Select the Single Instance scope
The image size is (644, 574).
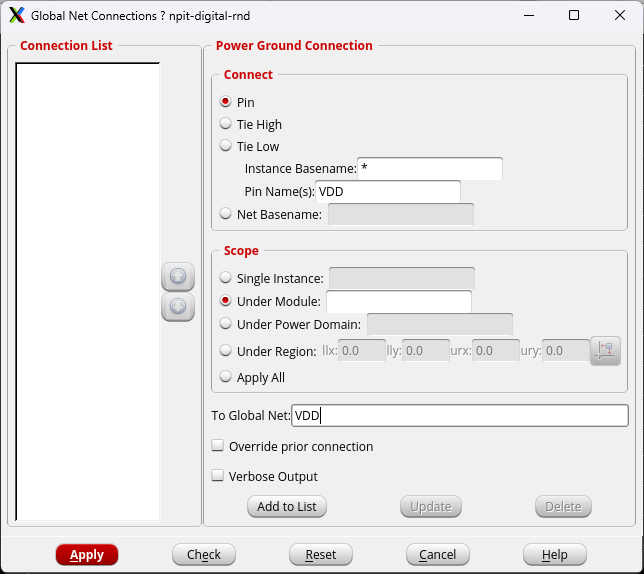tap(225, 278)
